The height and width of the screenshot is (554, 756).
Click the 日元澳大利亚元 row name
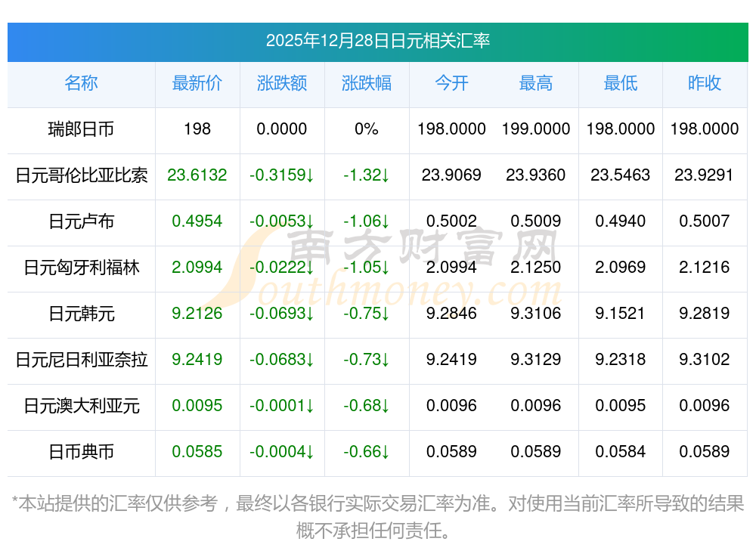(x=81, y=406)
